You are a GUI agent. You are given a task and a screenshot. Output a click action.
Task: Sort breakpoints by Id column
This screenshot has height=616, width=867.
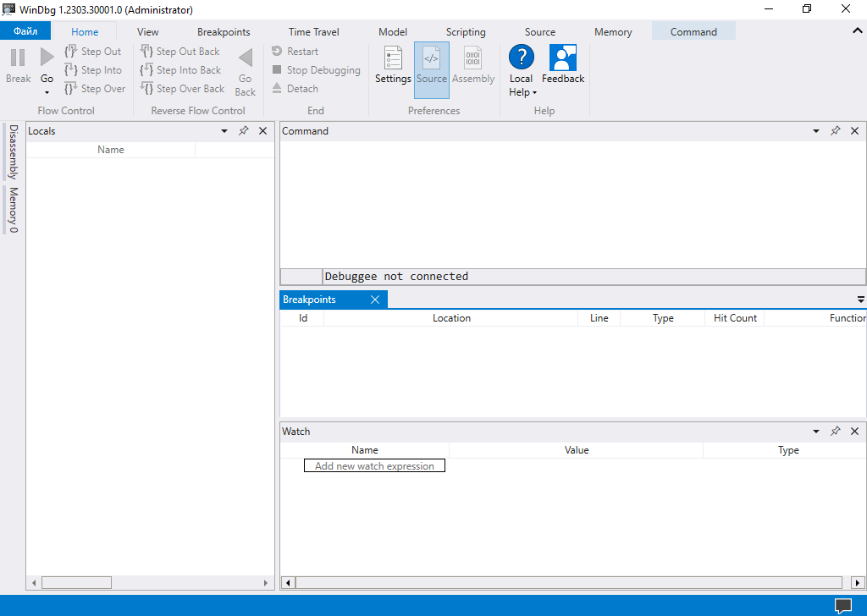pyautogui.click(x=302, y=318)
